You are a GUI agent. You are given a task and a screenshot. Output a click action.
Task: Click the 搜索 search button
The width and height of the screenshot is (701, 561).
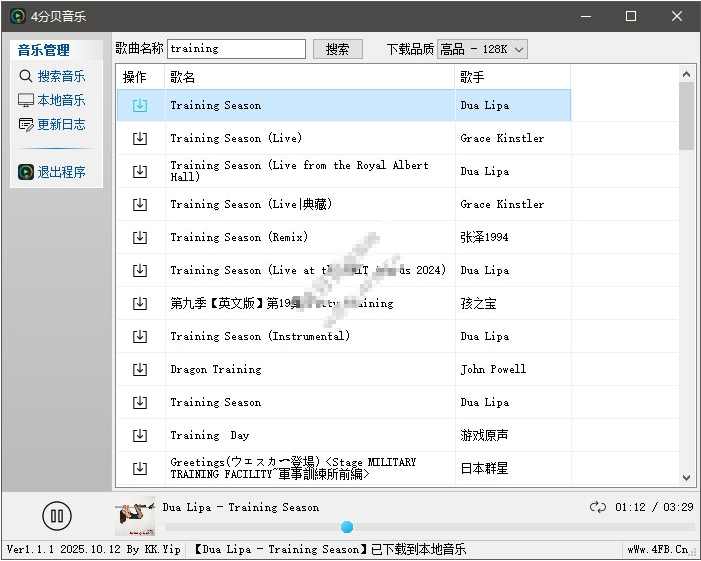[338, 49]
